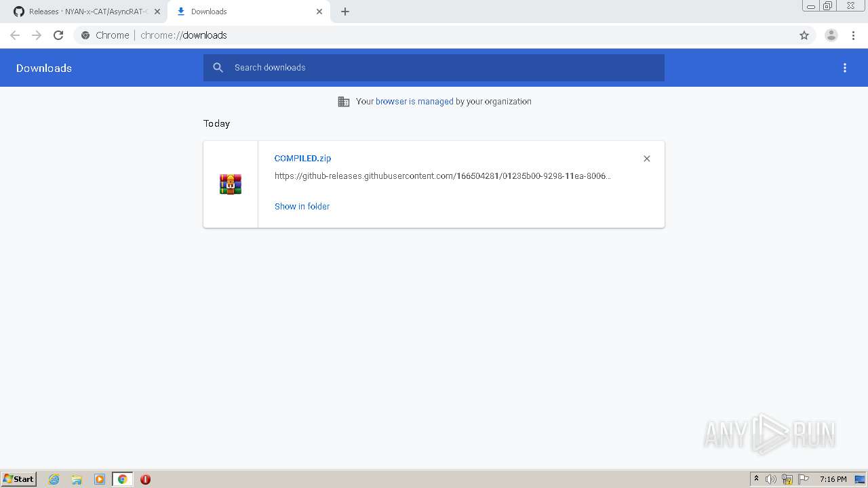This screenshot has width=868, height=488.
Task: Open the 'browser is managed' link
Action: (414, 102)
